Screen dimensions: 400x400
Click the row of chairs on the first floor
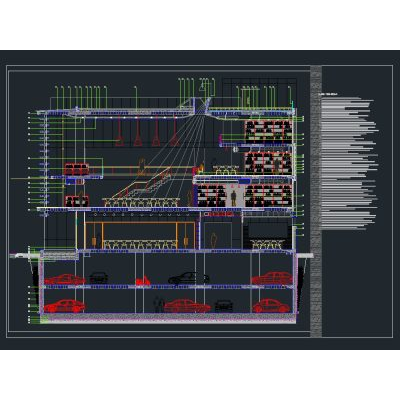(x=141, y=202)
